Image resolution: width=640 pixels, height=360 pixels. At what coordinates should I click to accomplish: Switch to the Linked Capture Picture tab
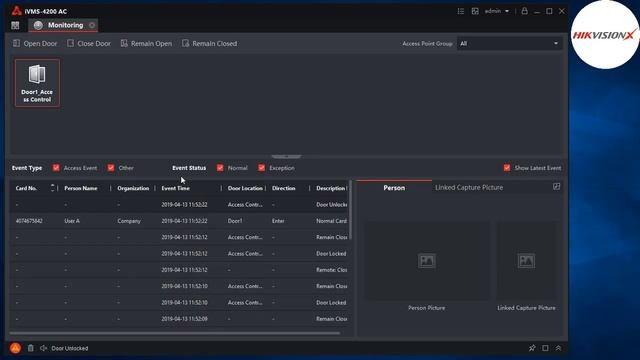coord(469,188)
